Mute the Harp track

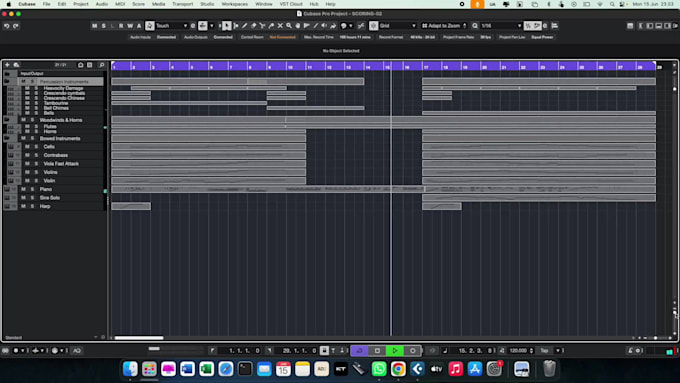23,206
